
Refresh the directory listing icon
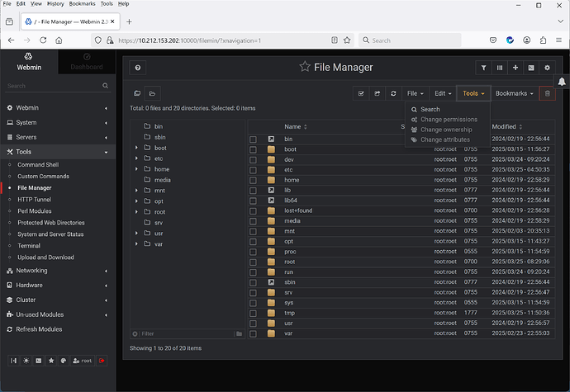(393, 93)
